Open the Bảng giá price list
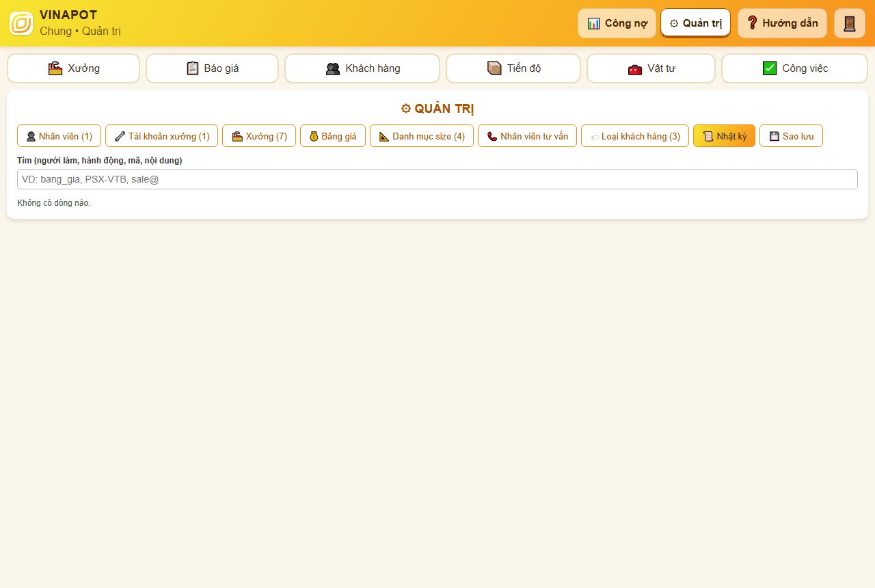 click(x=333, y=136)
